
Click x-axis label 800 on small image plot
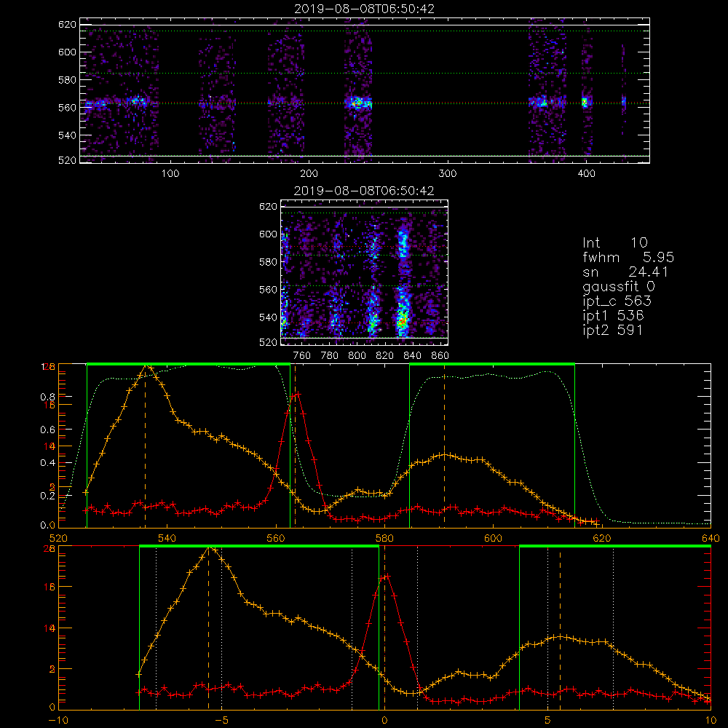click(357, 356)
